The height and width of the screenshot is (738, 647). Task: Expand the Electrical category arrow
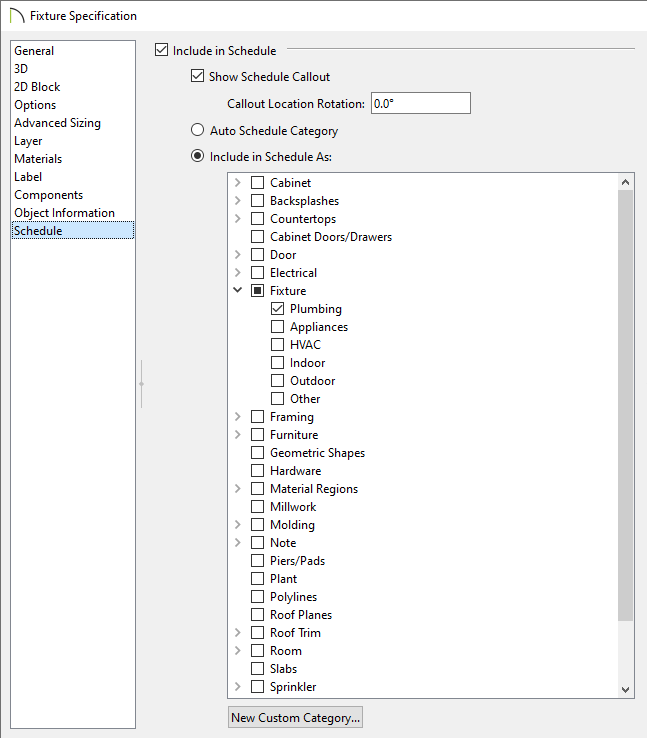coord(237,273)
